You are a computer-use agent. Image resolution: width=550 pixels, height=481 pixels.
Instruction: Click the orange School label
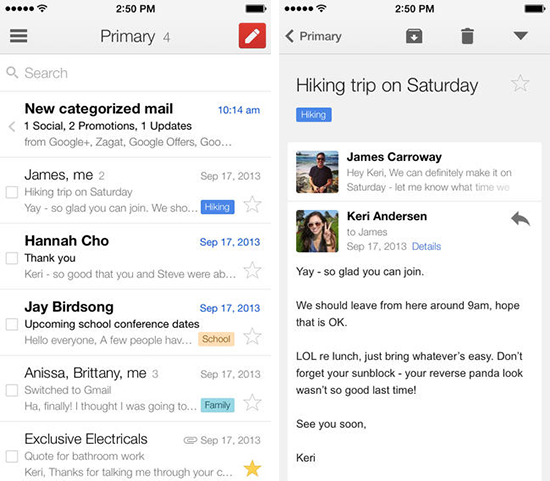click(216, 339)
